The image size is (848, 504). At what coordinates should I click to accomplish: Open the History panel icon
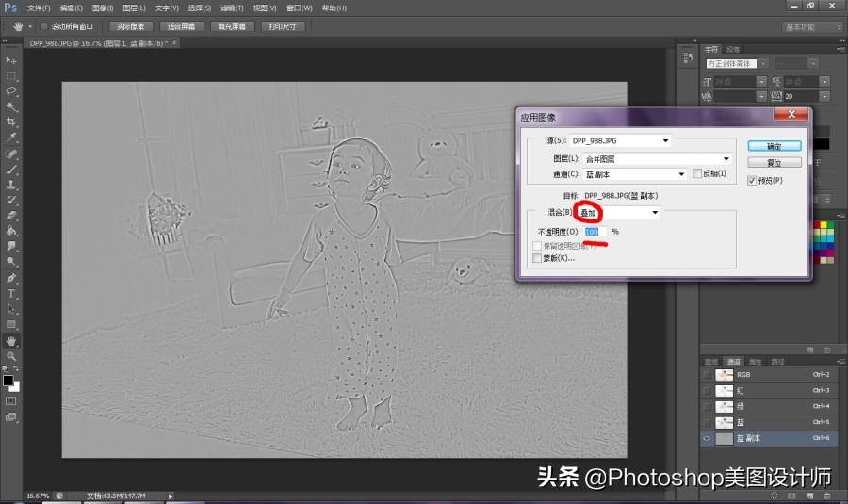click(x=688, y=57)
